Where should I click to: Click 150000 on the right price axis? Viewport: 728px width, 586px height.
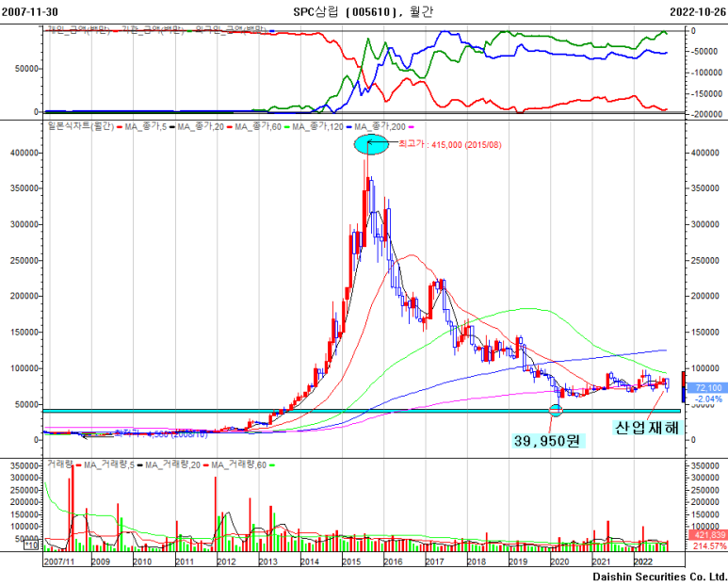704,332
